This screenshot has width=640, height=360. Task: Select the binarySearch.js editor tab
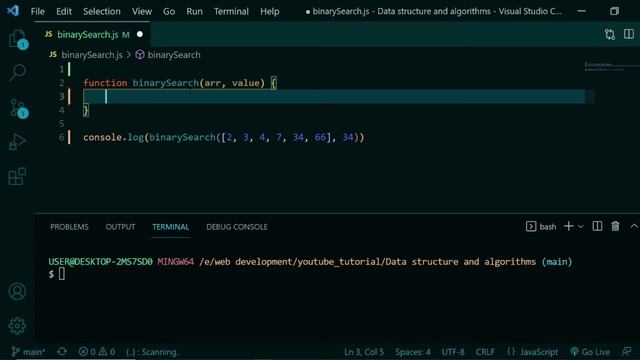coord(92,34)
